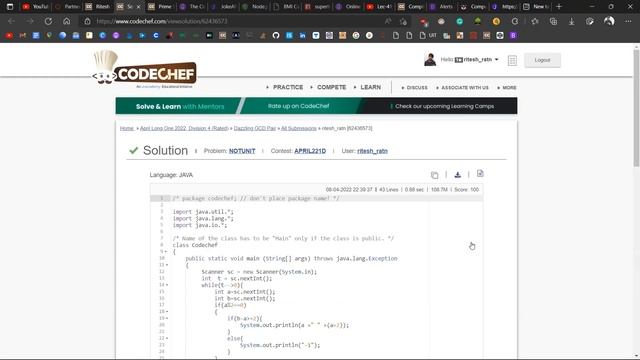This screenshot has height=360, width=640.
Task: View site information lock icon
Action: pos(87,21)
